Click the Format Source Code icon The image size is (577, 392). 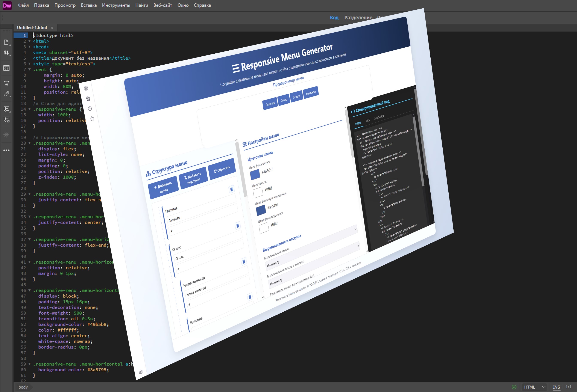click(6, 94)
